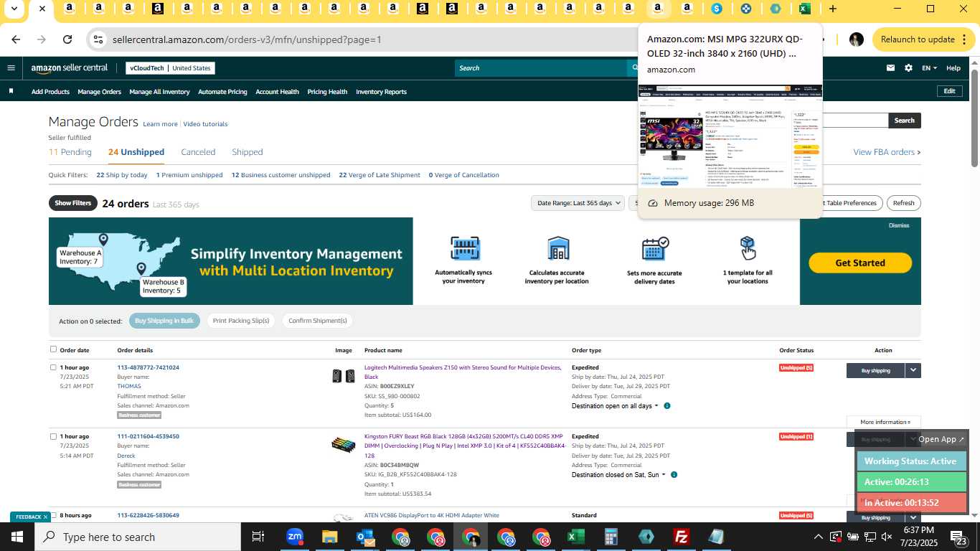
Task: Open the settings gear in Seller Central
Action: pos(908,68)
